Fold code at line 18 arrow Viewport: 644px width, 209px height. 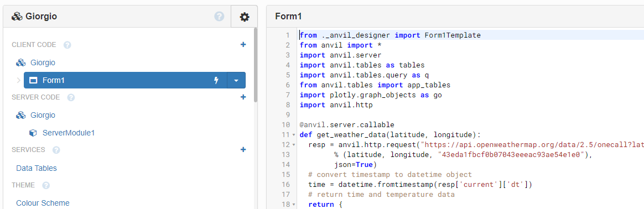(x=293, y=205)
